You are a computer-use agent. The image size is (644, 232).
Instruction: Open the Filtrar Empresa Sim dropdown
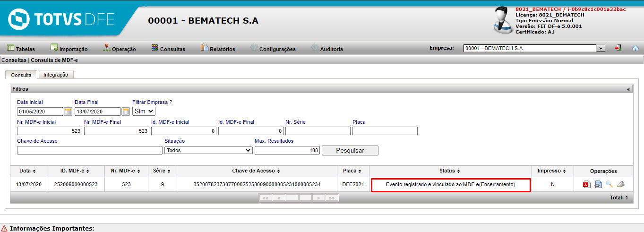click(x=144, y=112)
